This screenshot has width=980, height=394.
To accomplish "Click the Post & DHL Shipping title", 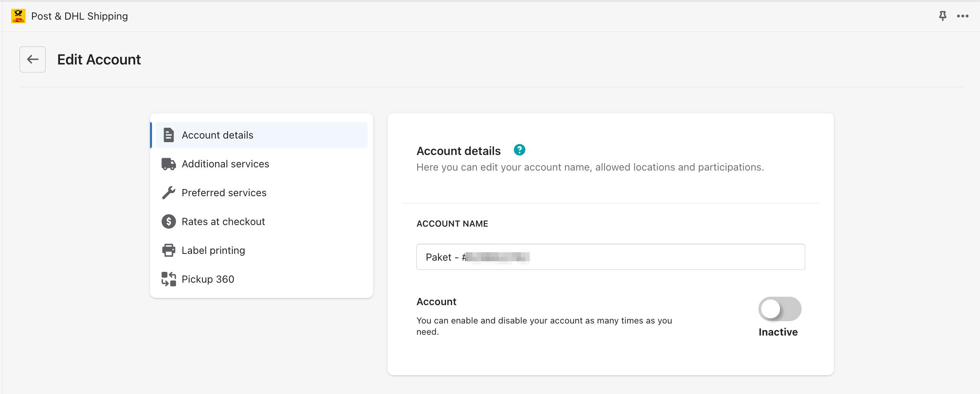I will coord(80,16).
